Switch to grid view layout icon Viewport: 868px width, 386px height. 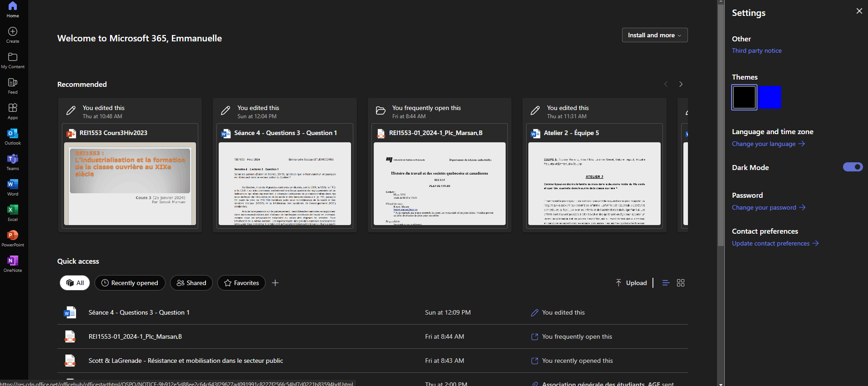click(681, 283)
